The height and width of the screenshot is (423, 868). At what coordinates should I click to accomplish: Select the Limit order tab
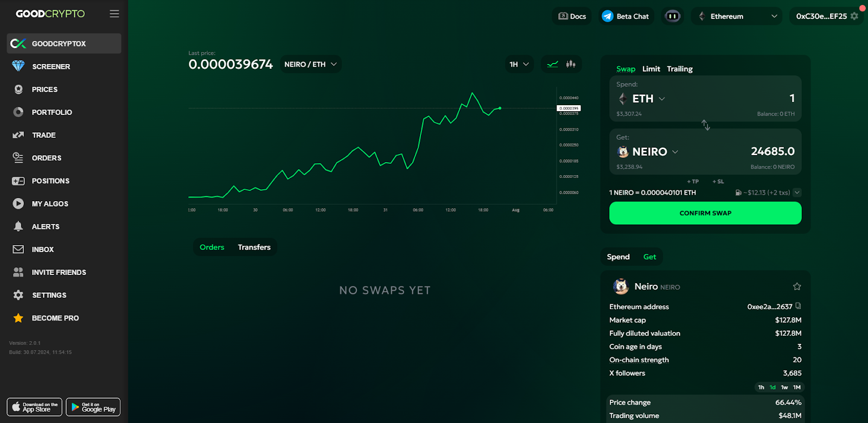[x=651, y=69]
